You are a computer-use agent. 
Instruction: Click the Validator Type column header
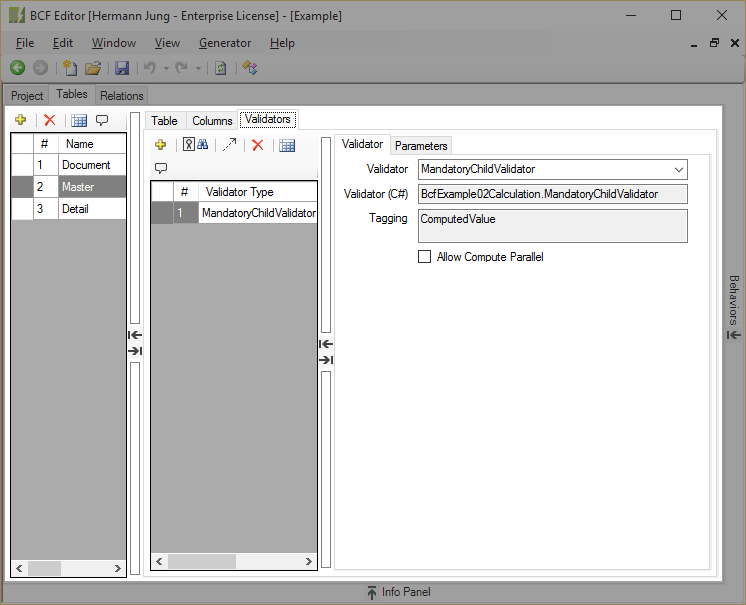click(x=257, y=192)
